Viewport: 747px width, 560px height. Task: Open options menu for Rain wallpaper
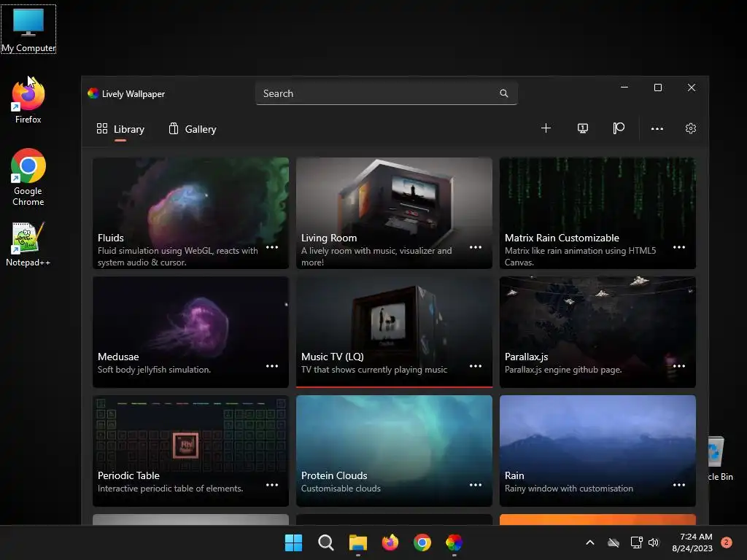(x=679, y=485)
